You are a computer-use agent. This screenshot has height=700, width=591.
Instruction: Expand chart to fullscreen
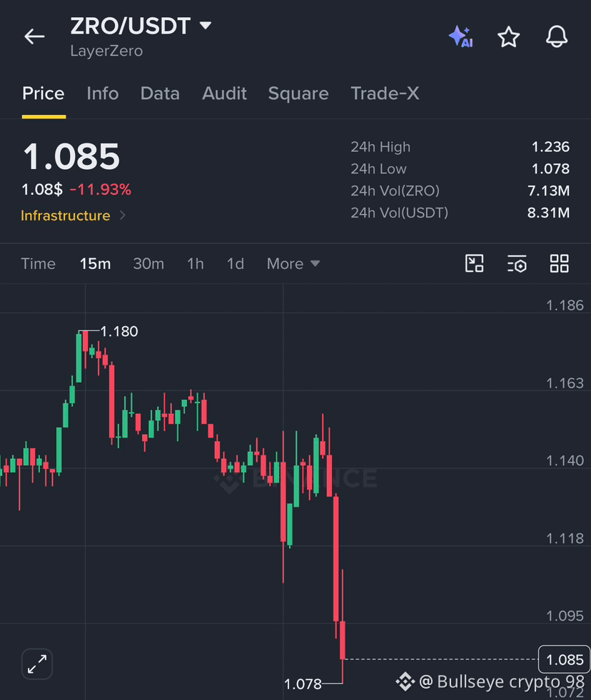click(37, 664)
